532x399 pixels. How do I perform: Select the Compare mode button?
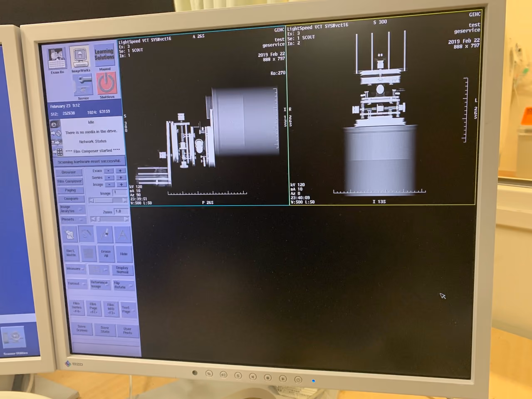coord(71,199)
